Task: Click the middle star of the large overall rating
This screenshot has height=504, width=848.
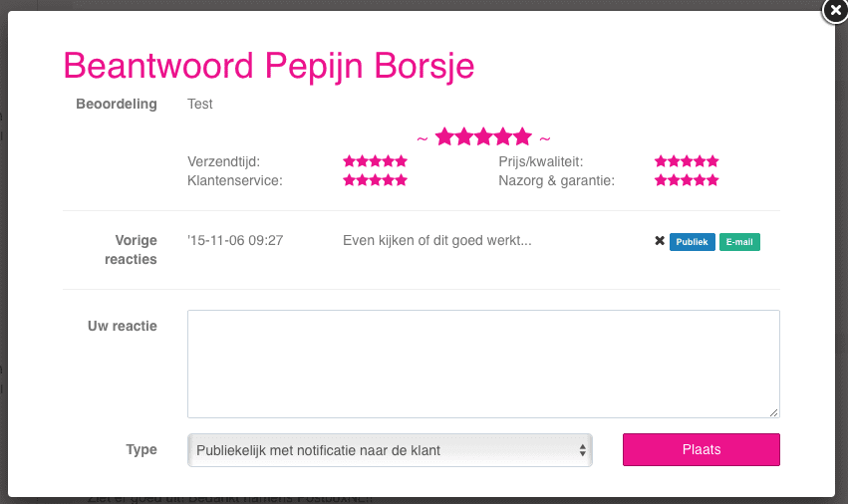Action: (x=483, y=137)
